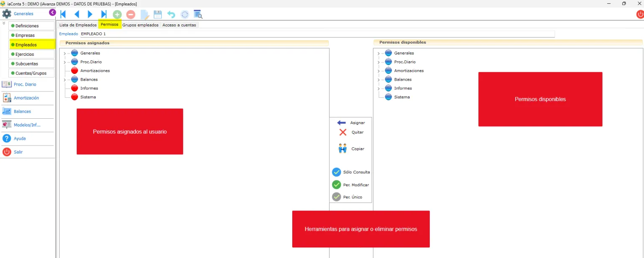Select Per. Único permission option
This screenshot has height=258, width=644.
[x=347, y=197]
